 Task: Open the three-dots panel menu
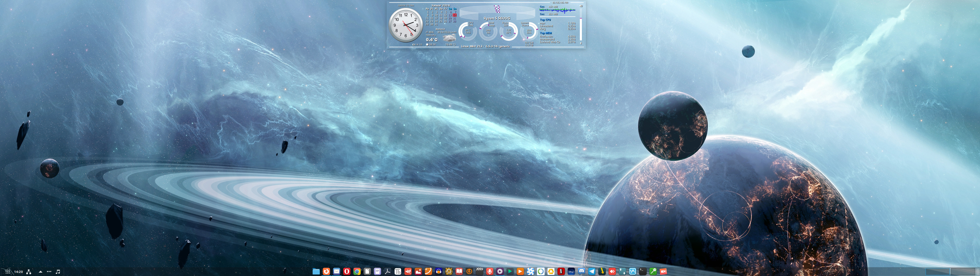click(49, 272)
